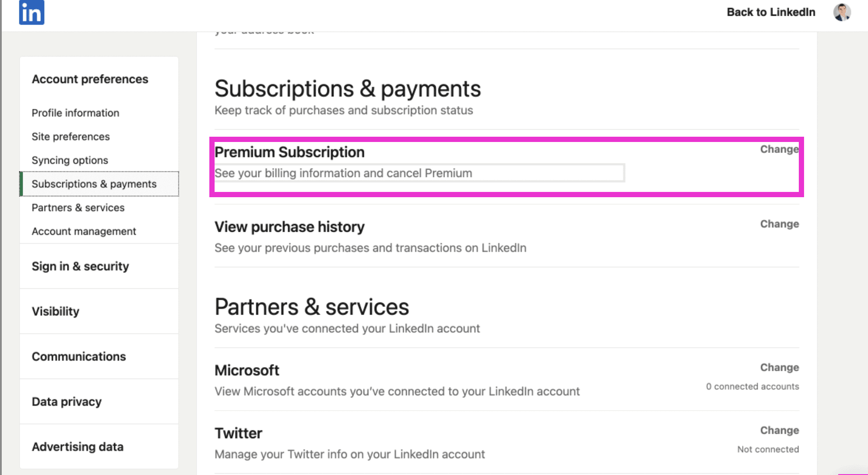
Task: Jump to Partners & services sidebar item
Action: tap(78, 208)
